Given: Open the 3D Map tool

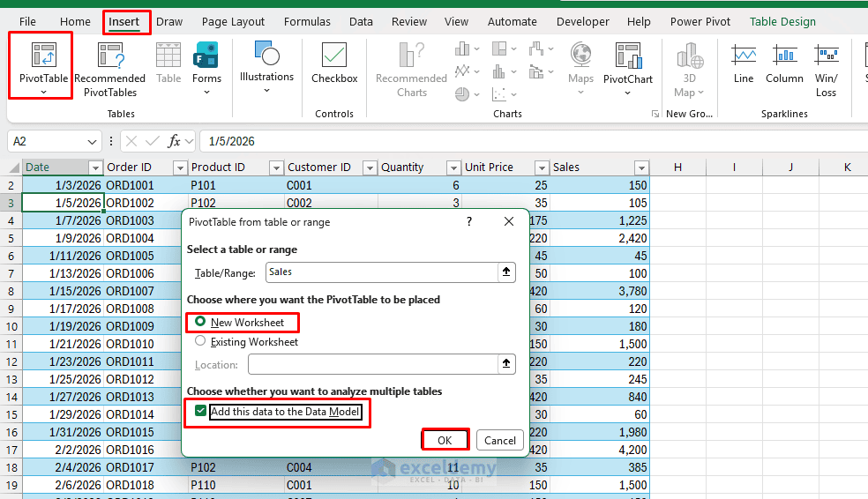Looking at the screenshot, I should coord(689,70).
